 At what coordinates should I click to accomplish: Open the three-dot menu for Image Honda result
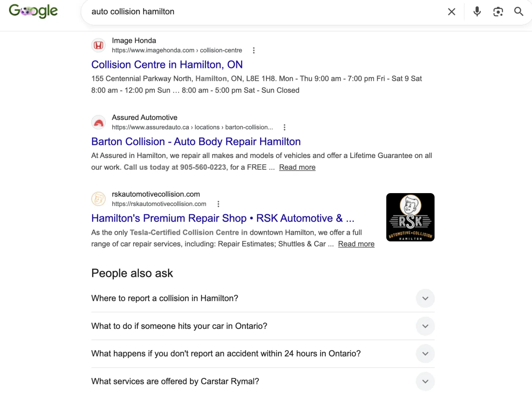pos(254,50)
